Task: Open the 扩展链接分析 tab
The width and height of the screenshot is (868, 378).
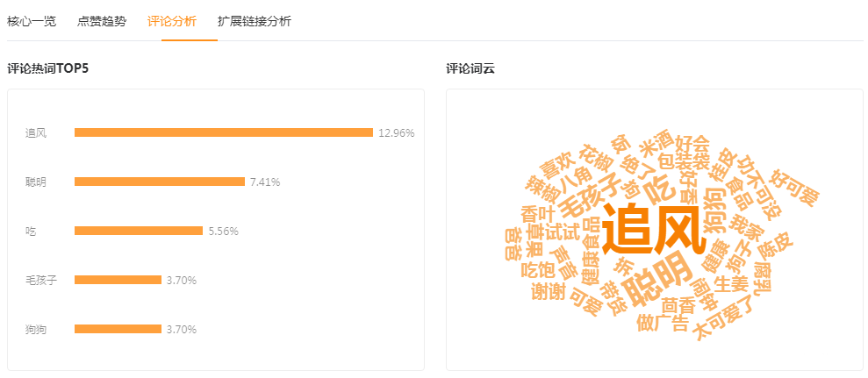Action: point(255,22)
